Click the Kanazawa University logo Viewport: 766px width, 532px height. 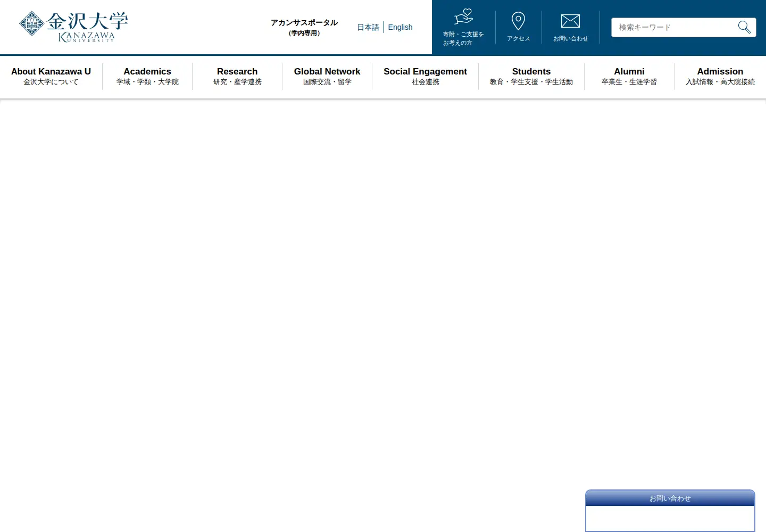pyautogui.click(x=73, y=27)
